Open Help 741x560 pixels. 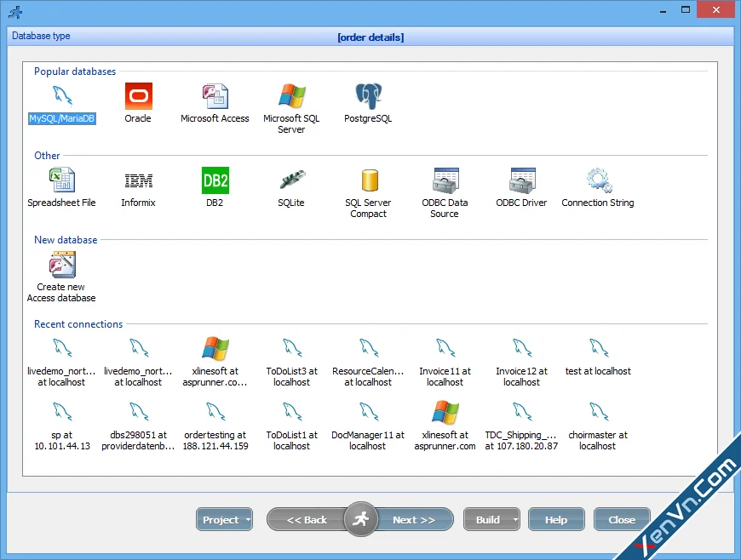[556, 519]
